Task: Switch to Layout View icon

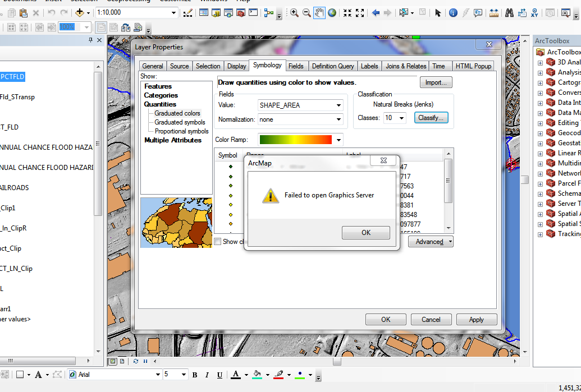Action: click(122, 361)
